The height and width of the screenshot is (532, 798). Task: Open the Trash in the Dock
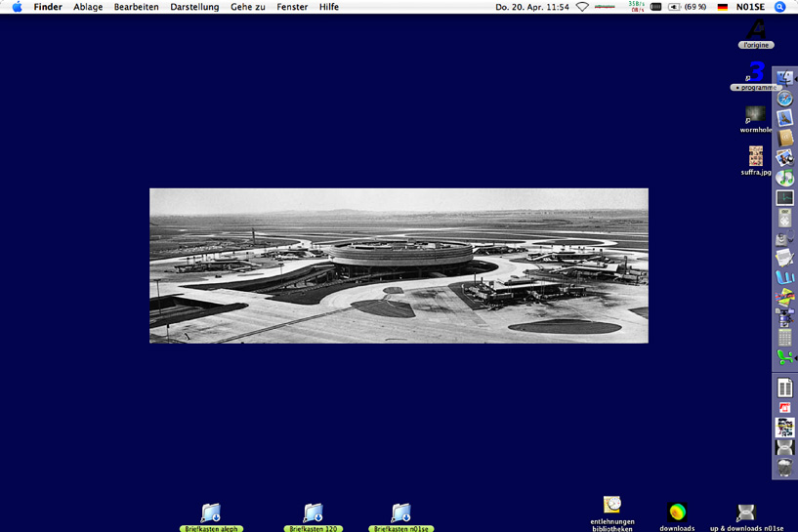(784, 467)
